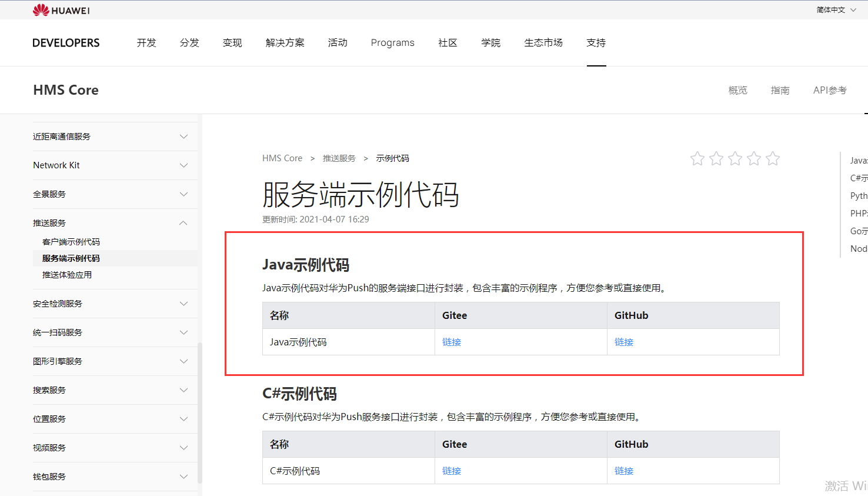The width and height of the screenshot is (868, 496).
Task: Open GitHub 链接 for Java示例代码
Action: click(x=624, y=342)
